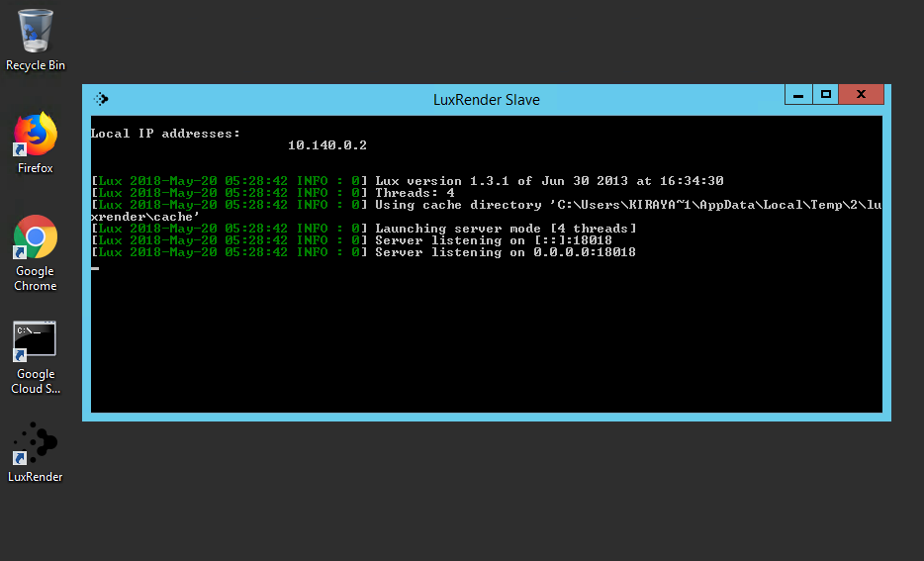Close the LuxRender Slave console window
Screen dimensions: 924x561
pos(861,94)
